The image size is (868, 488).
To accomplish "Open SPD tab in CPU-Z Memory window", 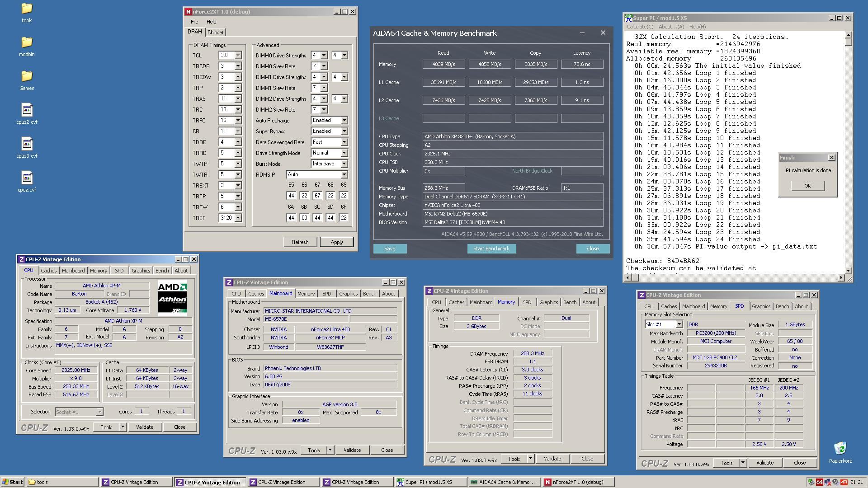I will (527, 302).
